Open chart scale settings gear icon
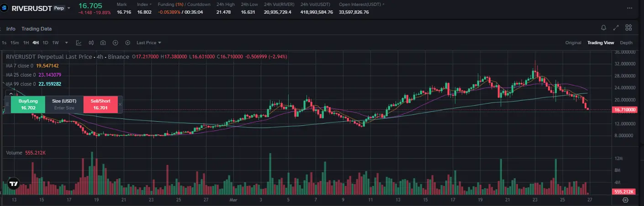 tap(625, 200)
